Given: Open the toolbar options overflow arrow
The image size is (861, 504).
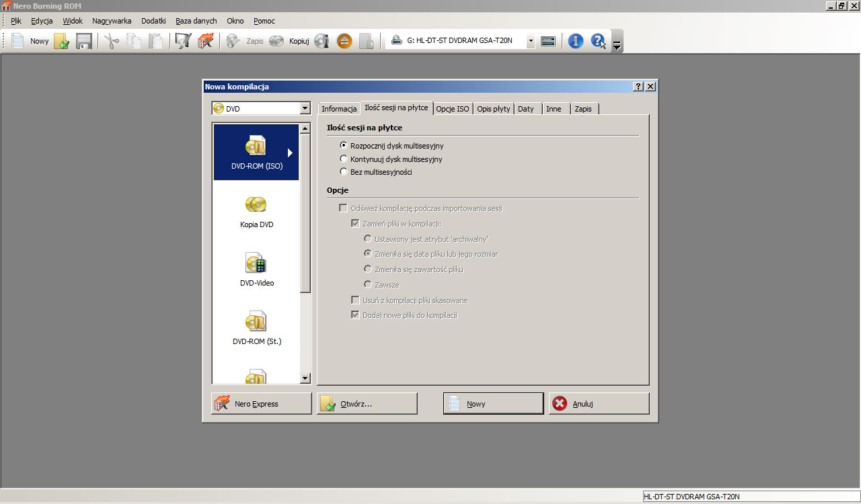Looking at the screenshot, I should click(x=617, y=46).
